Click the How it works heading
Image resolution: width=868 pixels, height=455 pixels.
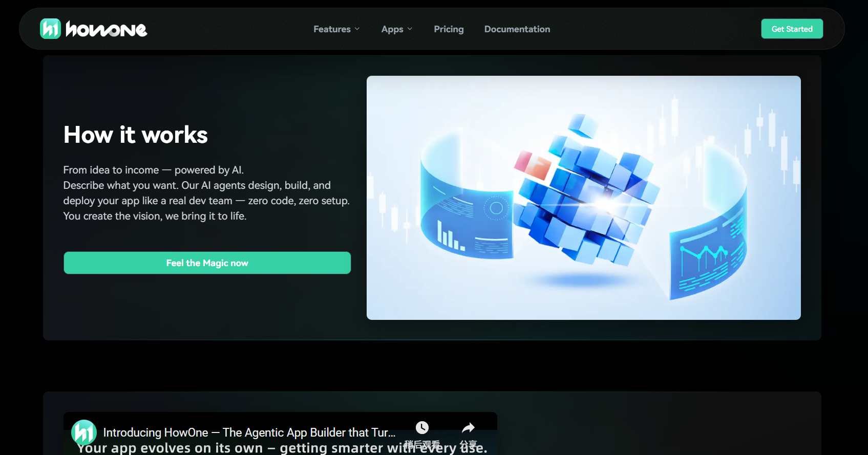pyautogui.click(x=136, y=135)
